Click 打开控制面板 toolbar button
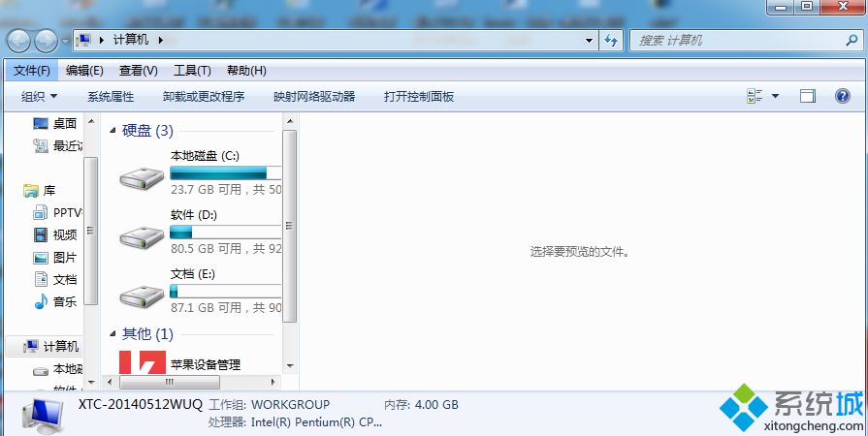 [x=419, y=96]
